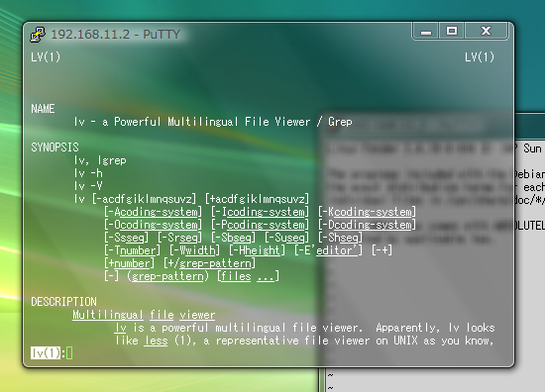Click the '[-Dcoding-system]' option
545x392 pixels.
pyautogui.click(x=367, y=225)
